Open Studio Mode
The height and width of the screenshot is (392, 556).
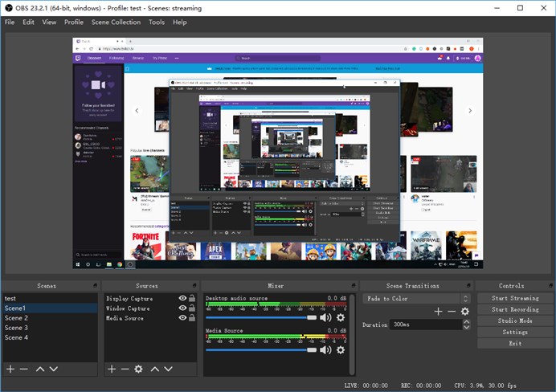click(515, 321)
